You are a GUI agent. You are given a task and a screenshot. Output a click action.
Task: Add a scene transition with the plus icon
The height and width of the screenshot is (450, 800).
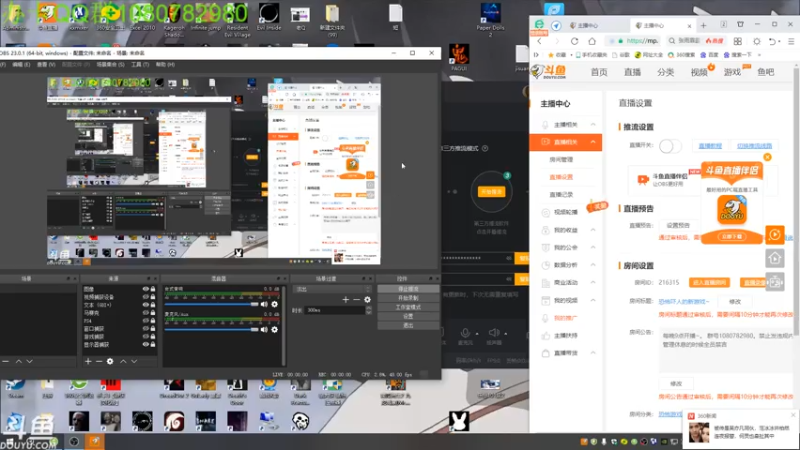(x=345, y=299)
